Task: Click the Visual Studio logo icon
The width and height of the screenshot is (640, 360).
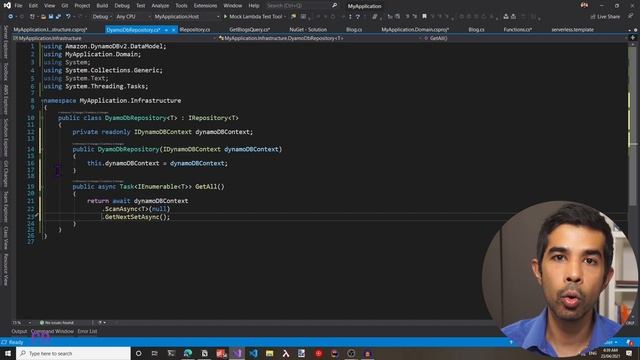Action: point(7,5)
